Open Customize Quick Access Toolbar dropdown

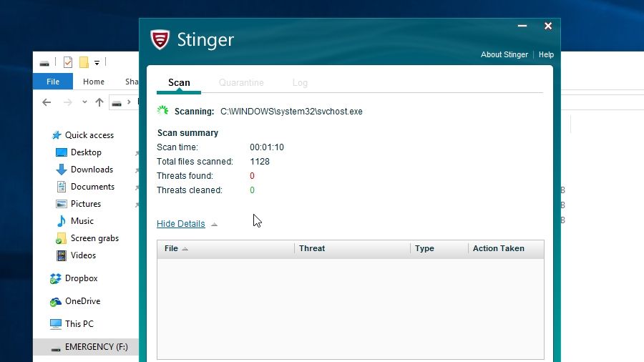(x=97, y=63)
